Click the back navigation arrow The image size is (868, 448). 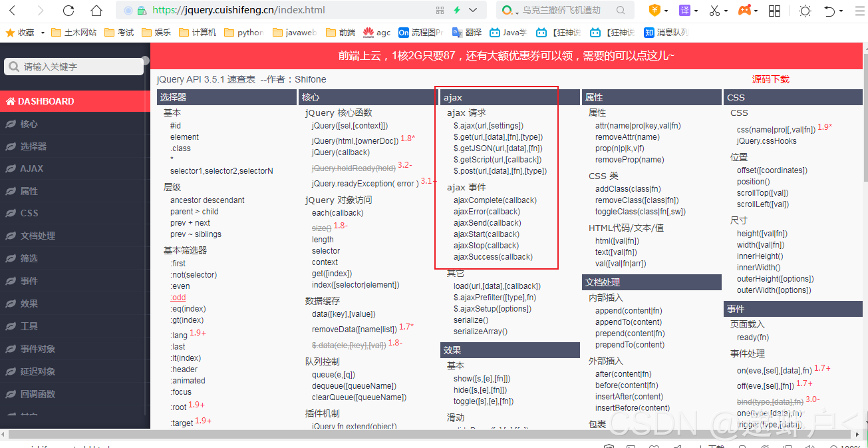coord(11,11)
